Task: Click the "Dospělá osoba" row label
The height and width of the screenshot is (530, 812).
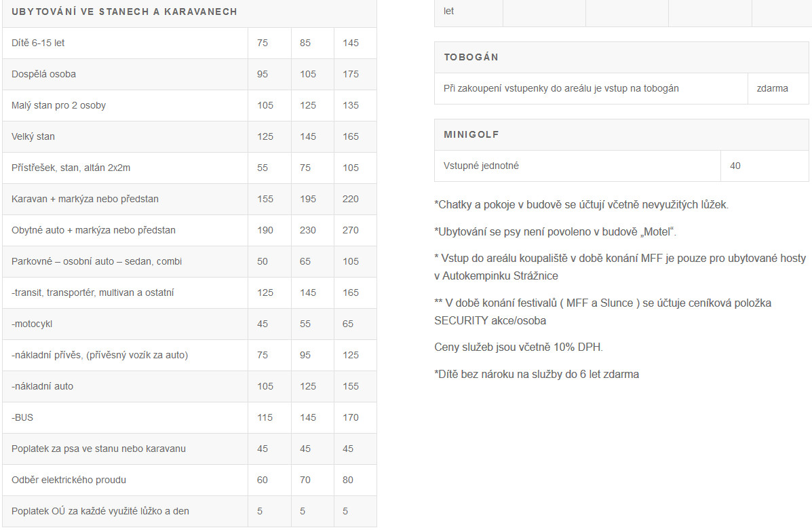Action: tap(42, 74)
